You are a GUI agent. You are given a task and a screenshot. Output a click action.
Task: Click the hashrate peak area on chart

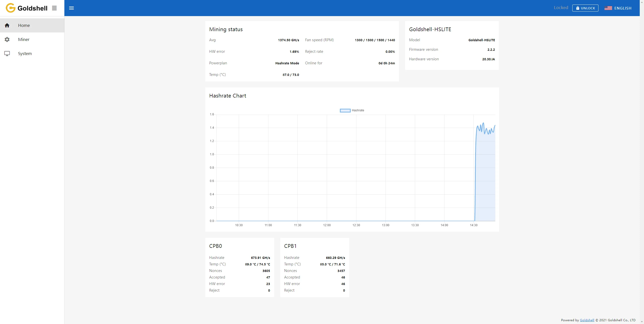(483, 124)
